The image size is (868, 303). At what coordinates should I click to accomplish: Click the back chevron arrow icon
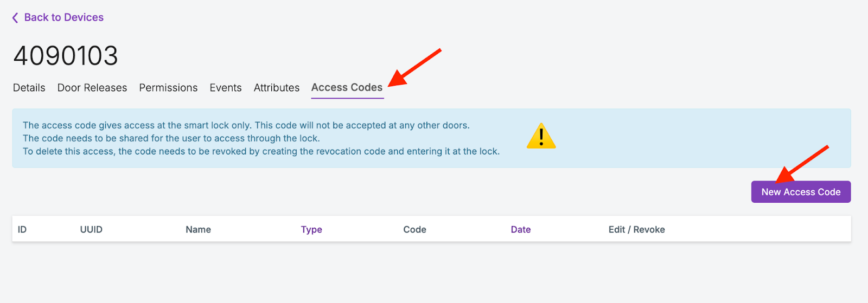click(x=15, y=18)
